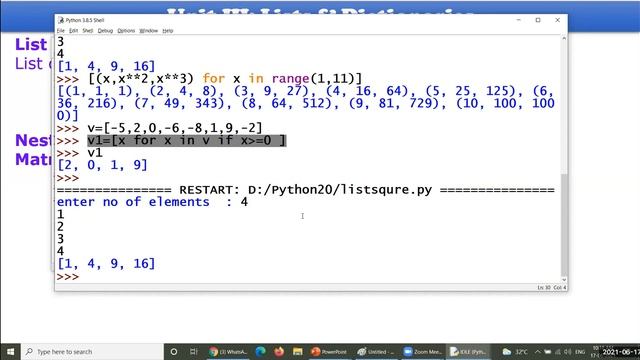
Task: Open Firefox from the taskbar
Action: click(279, 351)
